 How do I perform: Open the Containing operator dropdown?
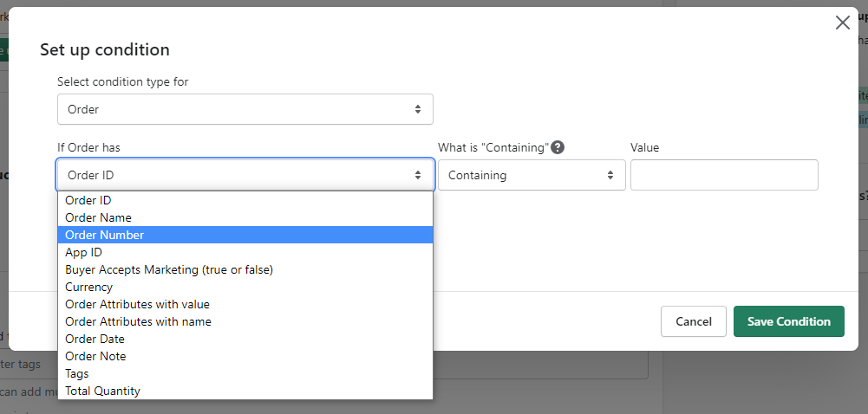point(531,175)
